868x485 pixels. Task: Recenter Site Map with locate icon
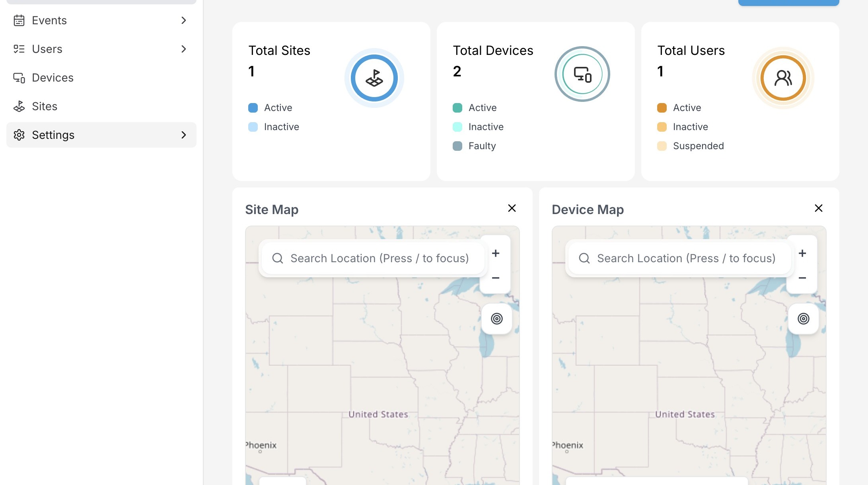[x=496, y=319]
